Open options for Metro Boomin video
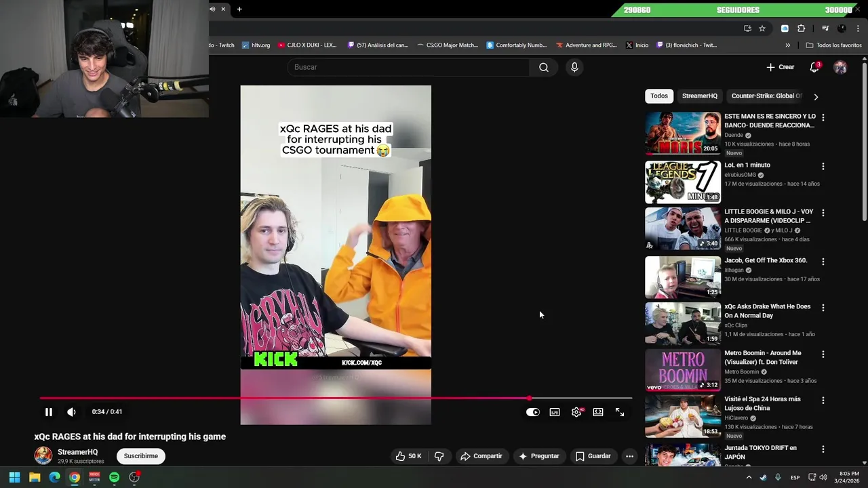The width and height of the screenshot is (868, 488). click(823, 354)
